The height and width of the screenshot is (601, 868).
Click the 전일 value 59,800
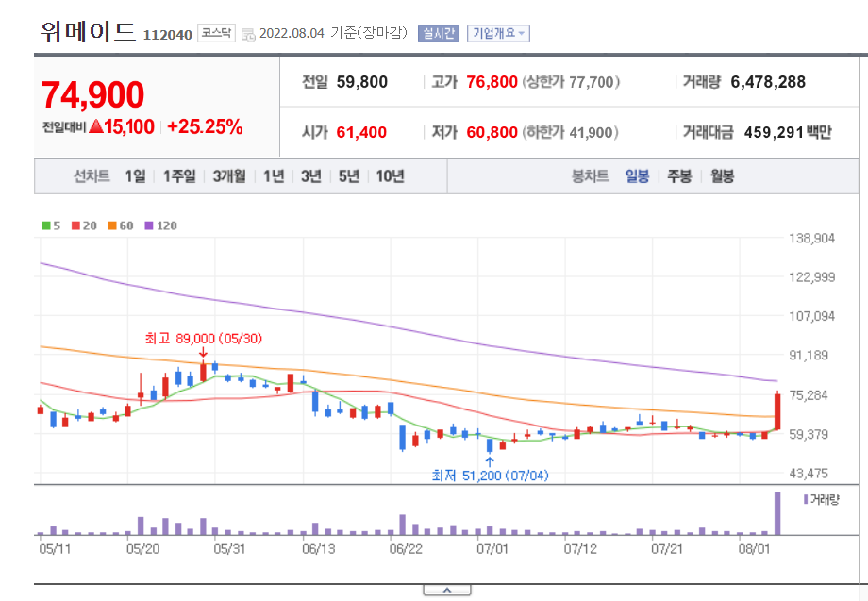[x=362, y=82]
